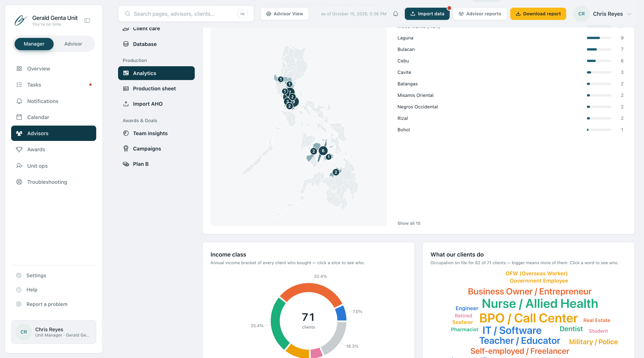Click the Troubleshooting lifebuoy icon
The height and width of the screenshot is (358, 644).
pos(19,182)
